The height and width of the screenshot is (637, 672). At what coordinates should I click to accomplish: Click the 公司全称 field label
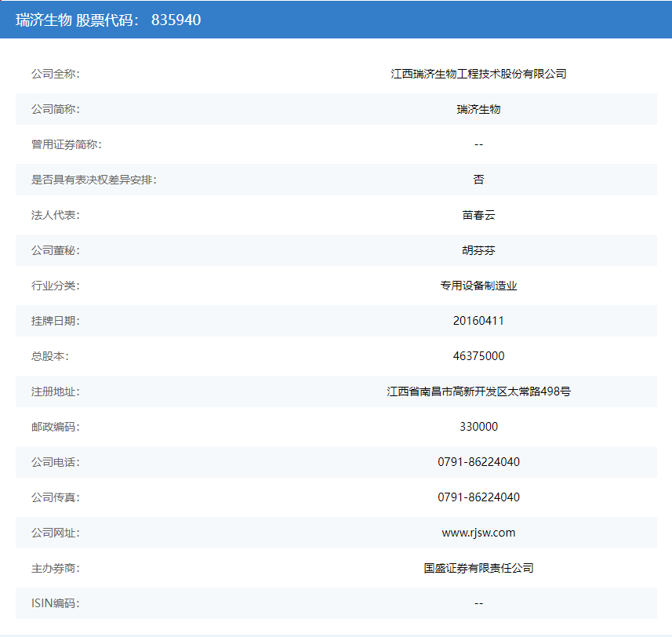(x=55, y=74)
